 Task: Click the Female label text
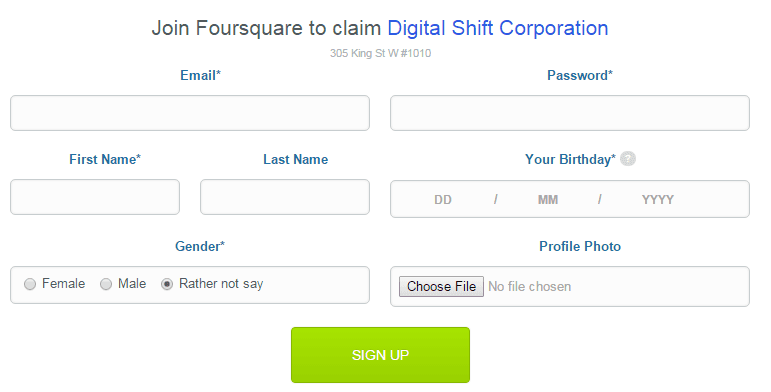63,284
